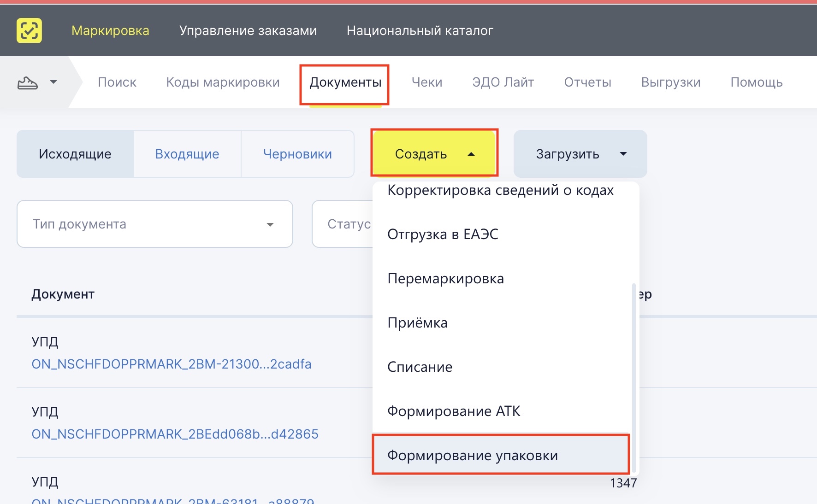The image size is (817, 504).
Task: Open the Тип документа combo box
Action: point(155,224)
